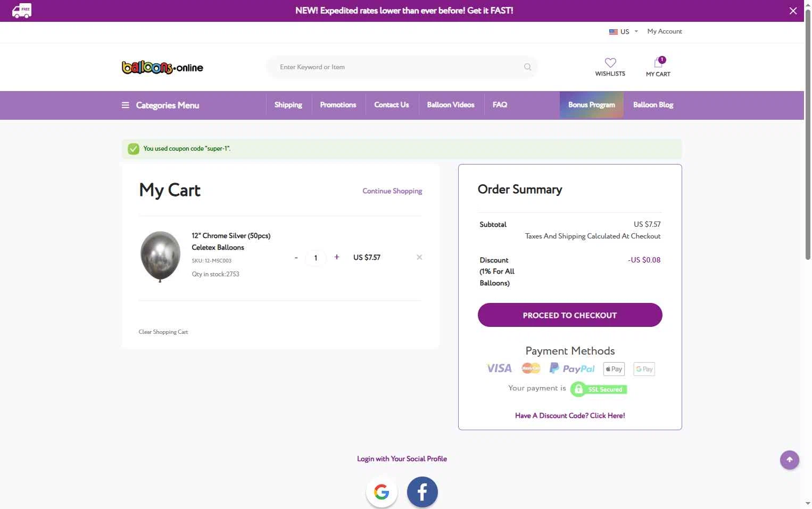The width and height of the screenshot is (812, 509).
Task: Increase quantity with the plus button
Action: click(336, 257)
